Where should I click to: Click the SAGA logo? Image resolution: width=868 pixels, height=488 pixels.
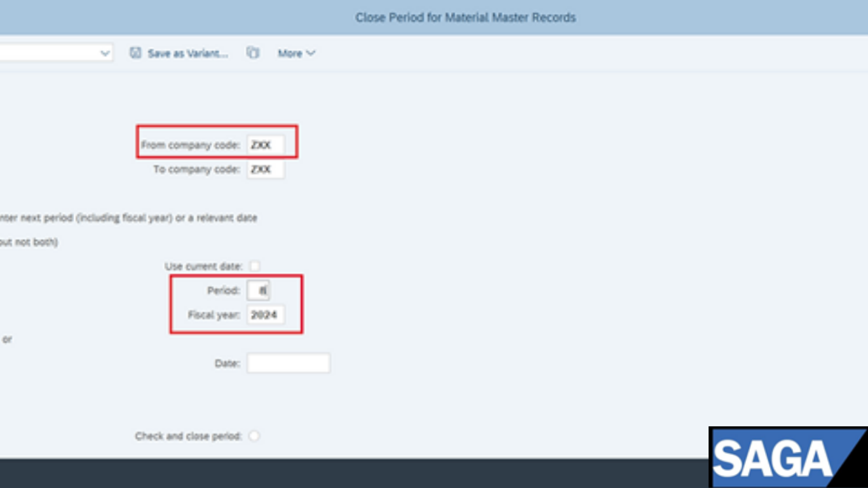click(787, 457)
